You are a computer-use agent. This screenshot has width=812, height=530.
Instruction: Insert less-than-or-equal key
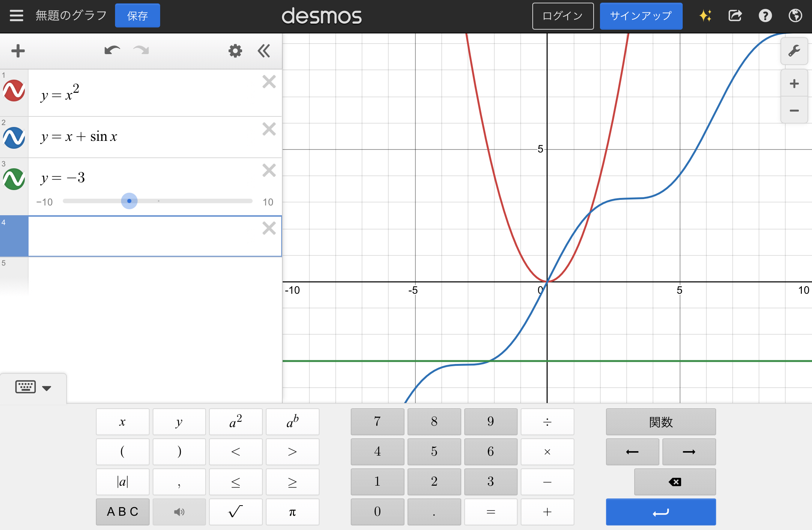pos(236,482)
